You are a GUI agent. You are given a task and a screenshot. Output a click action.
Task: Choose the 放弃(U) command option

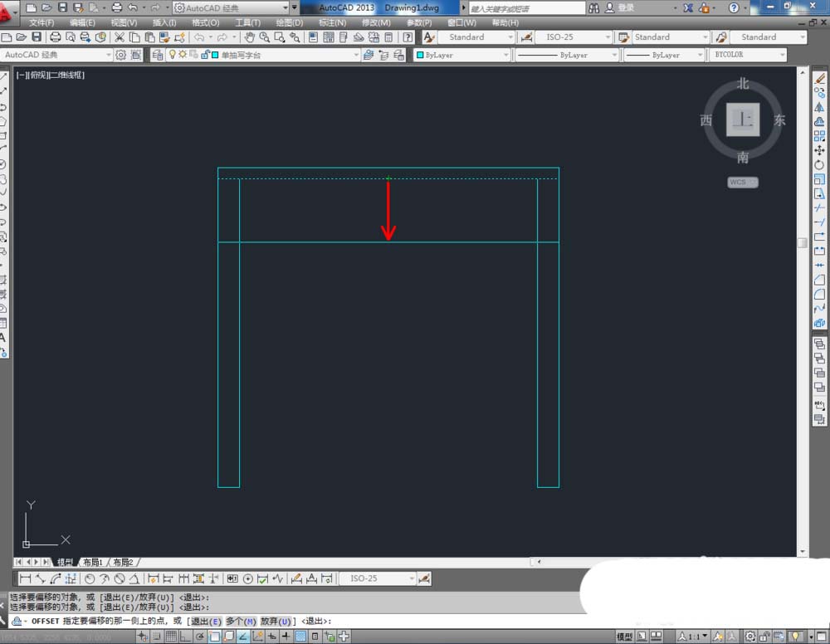coord(276,622)
